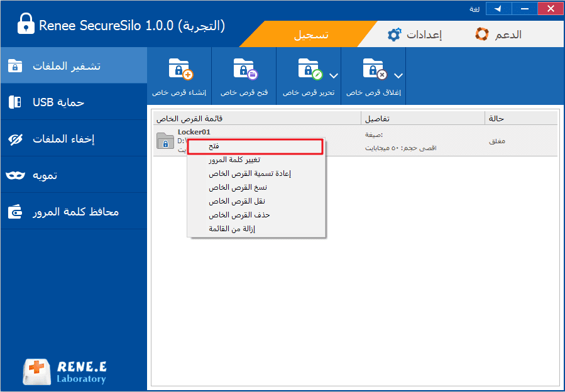Click the create private disk folder icon
The width and height of the screenshot is (565, 392).
(181, 69)
